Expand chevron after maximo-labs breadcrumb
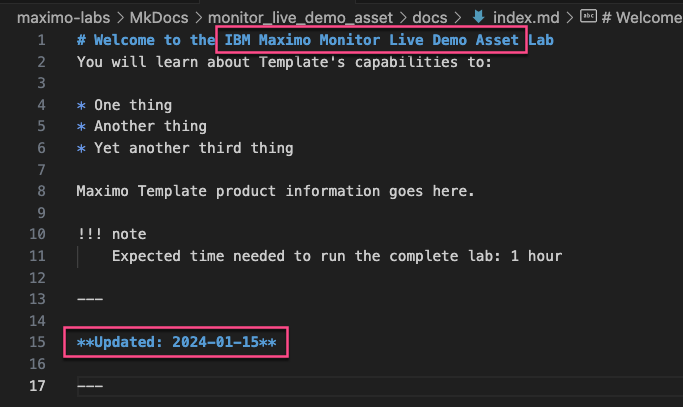The image size is (683, 407). 120,18
